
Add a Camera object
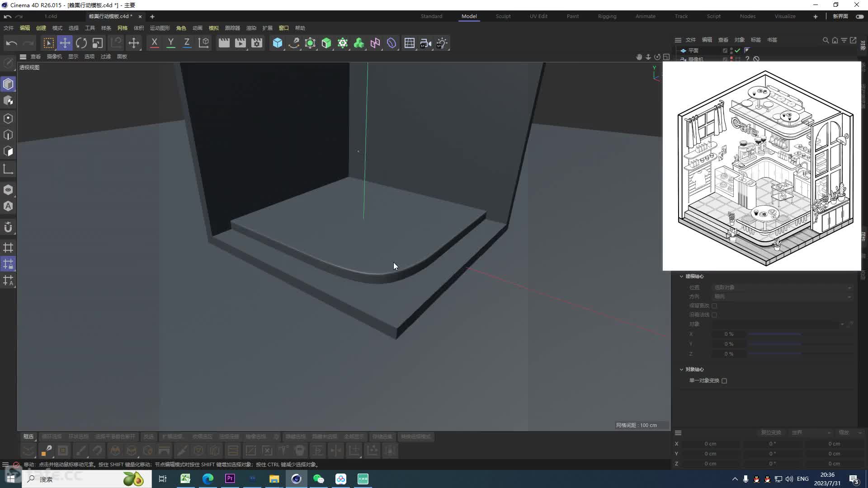point(425,43)
